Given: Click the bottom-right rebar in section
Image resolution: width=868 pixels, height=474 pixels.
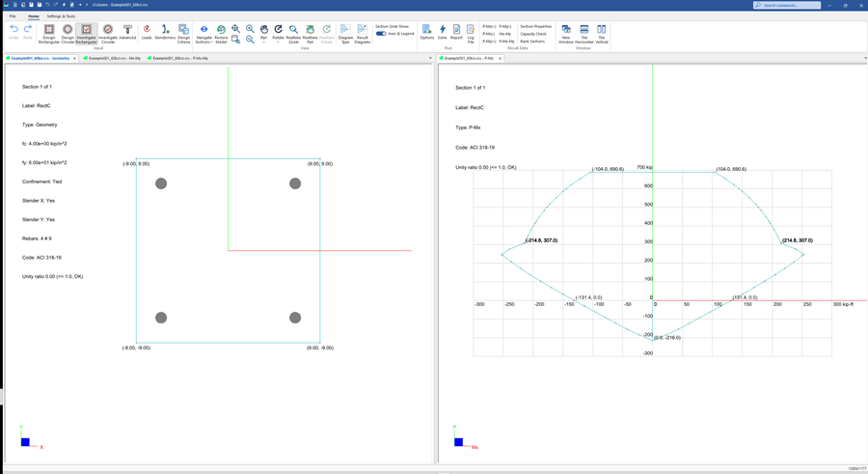Looking at the screenshot, I should point(295,318).
